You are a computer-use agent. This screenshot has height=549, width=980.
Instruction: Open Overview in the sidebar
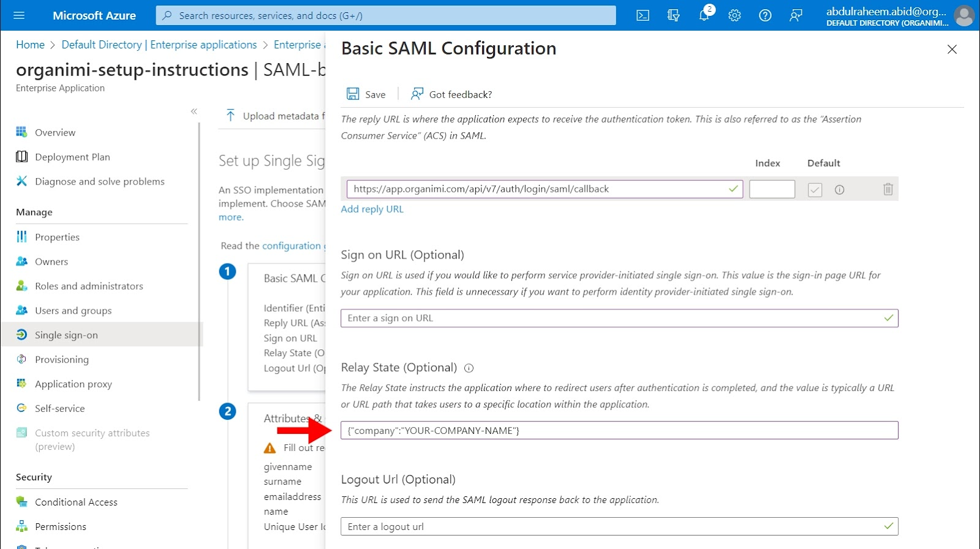click(x=55, y=132)
